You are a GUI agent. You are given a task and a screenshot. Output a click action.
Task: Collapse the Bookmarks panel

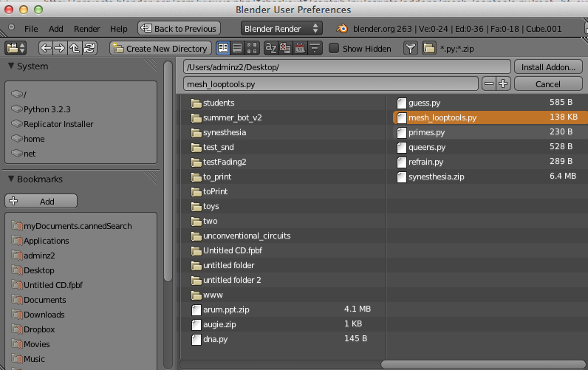pyautogui.click(x=11, y=179)
